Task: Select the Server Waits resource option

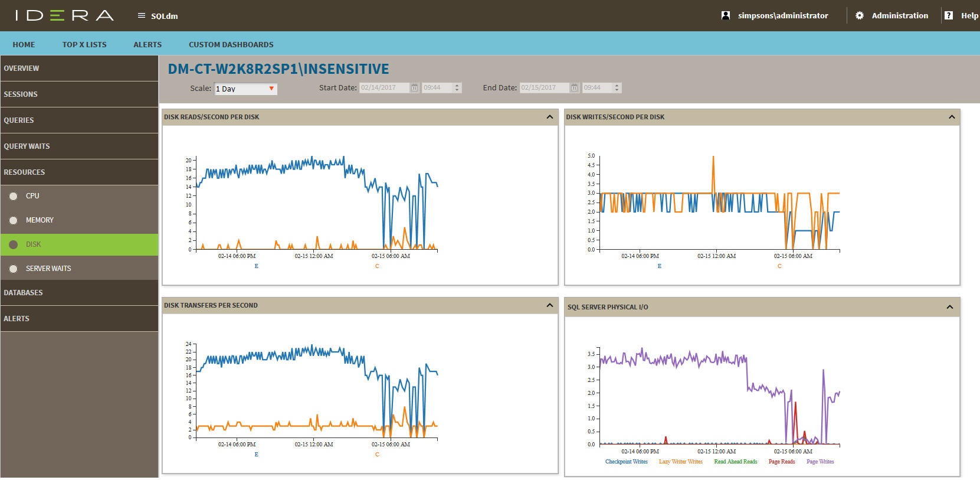Action: 48,269
